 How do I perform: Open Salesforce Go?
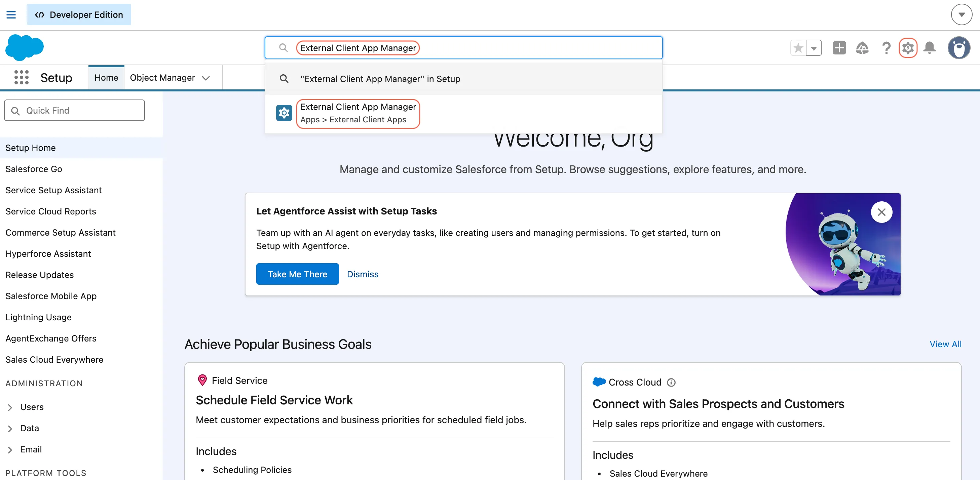(x=34, y=169)
